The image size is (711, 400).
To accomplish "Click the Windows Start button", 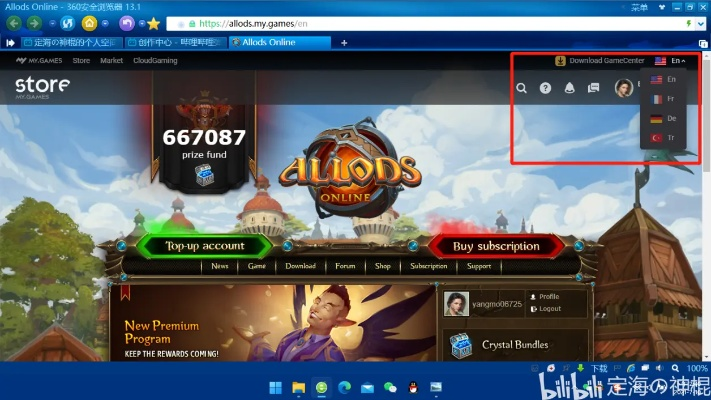I will [274, 387].
